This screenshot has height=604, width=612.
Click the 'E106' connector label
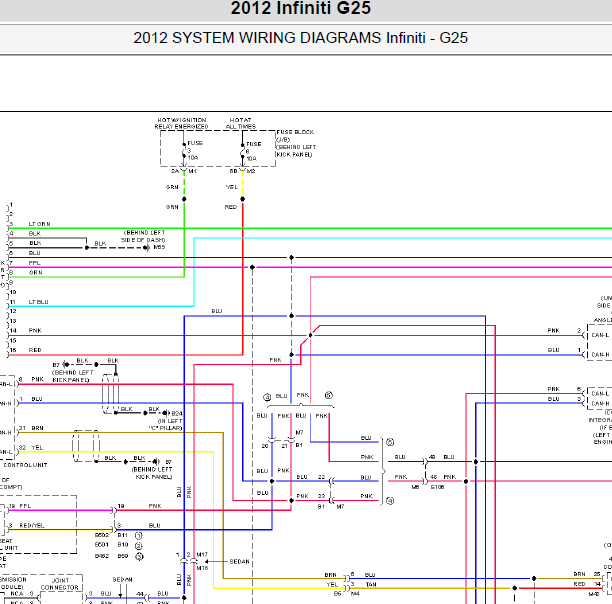click(437, 487)
